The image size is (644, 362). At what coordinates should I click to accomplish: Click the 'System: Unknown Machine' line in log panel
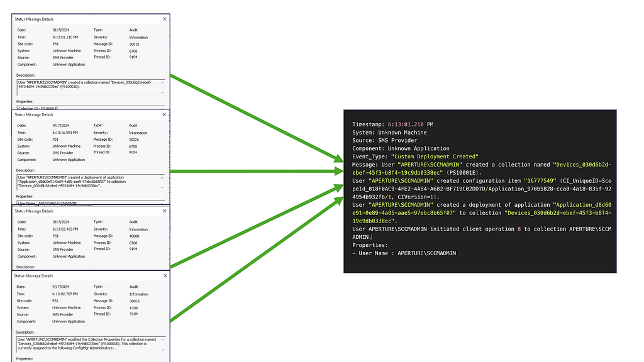pyautogui.click(x=389, y=133)
